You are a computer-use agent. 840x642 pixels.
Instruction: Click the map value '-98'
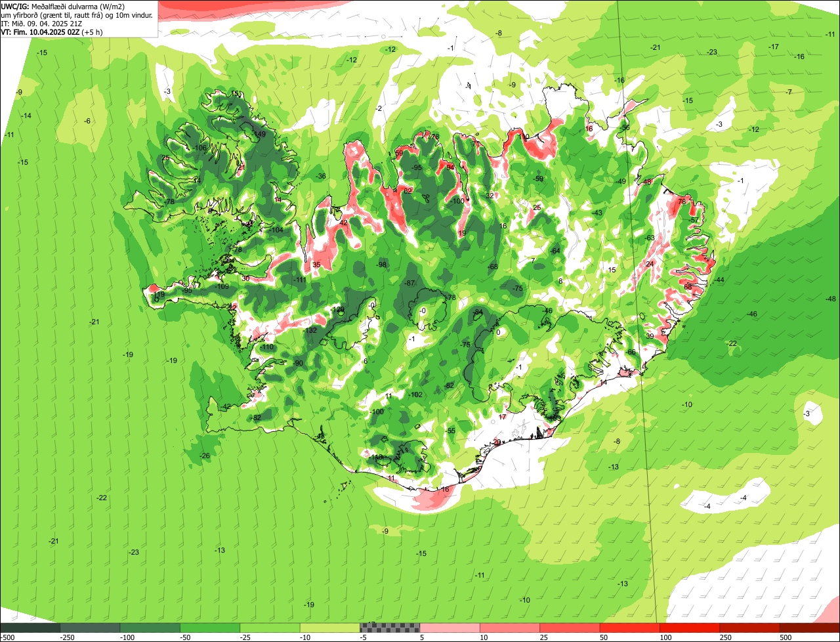381,265
